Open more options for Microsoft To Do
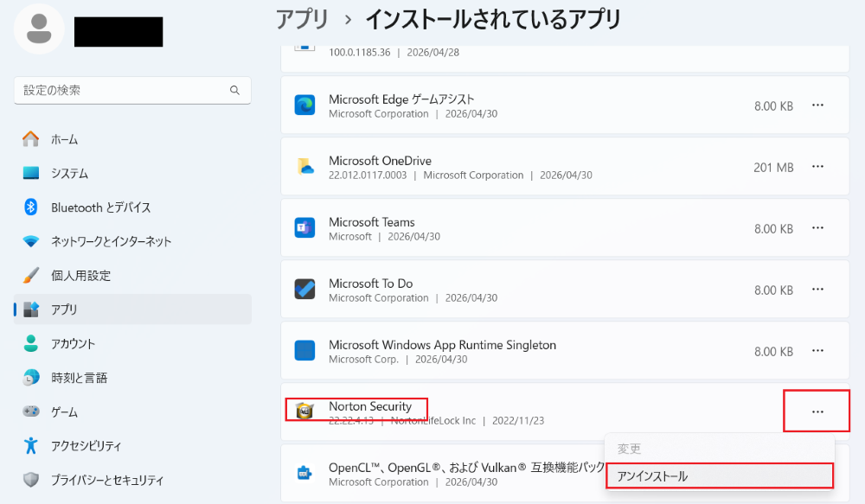 point(817,289)
